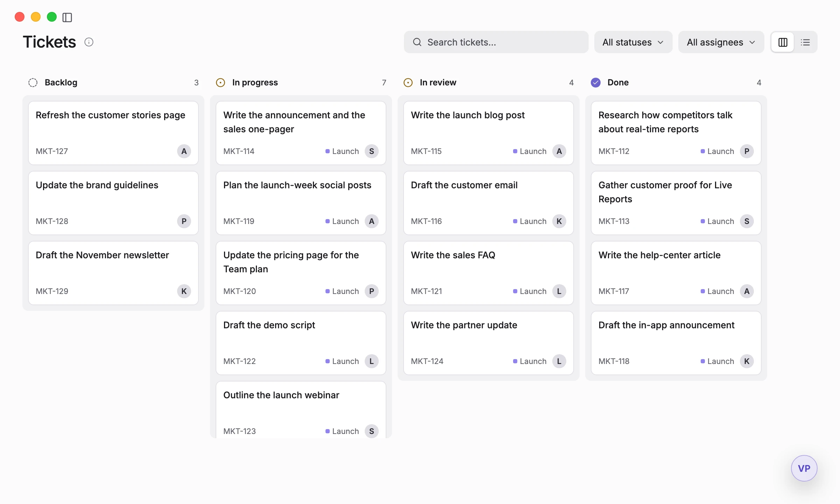Click the search magnifier icon

pos(417,42)
